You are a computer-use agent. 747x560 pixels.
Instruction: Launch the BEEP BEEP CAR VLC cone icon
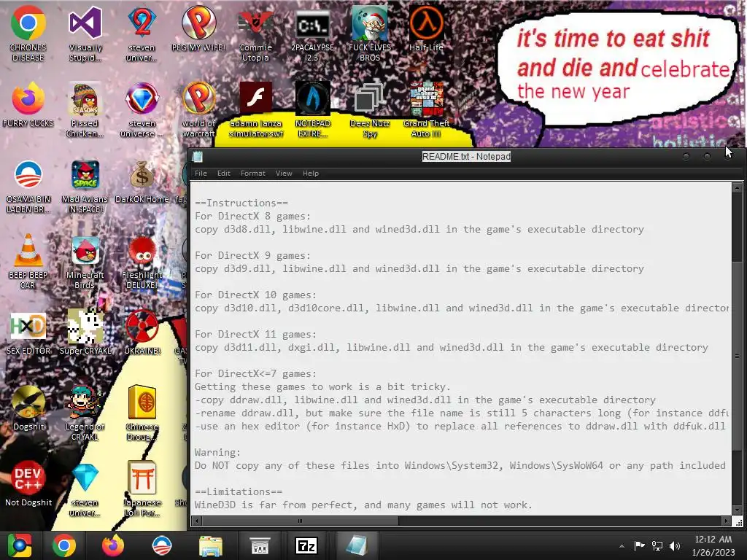28,261
